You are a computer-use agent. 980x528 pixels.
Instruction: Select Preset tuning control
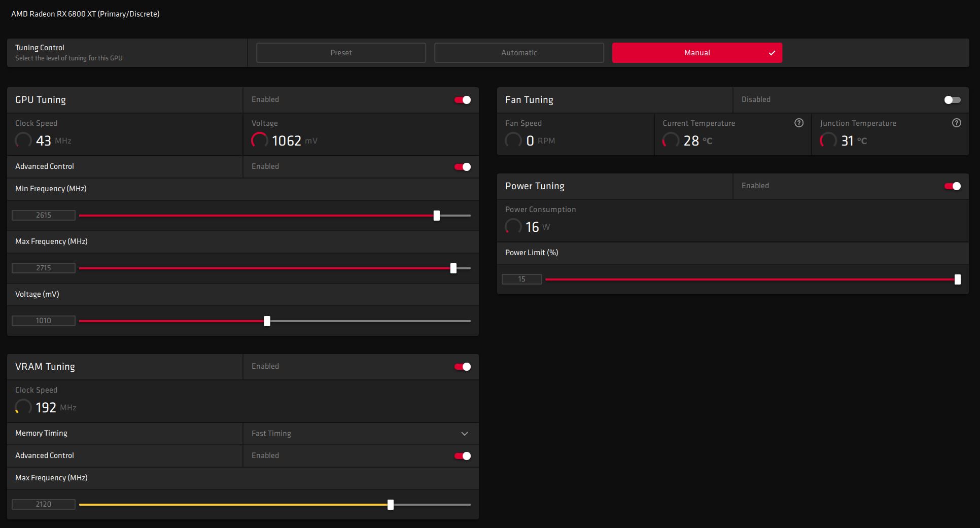tap(341, 53)
